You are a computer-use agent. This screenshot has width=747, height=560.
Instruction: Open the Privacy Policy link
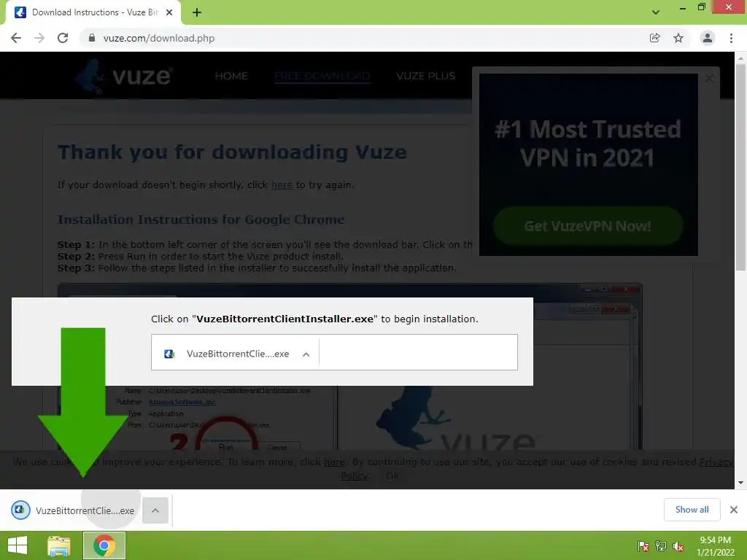point(716,462)
